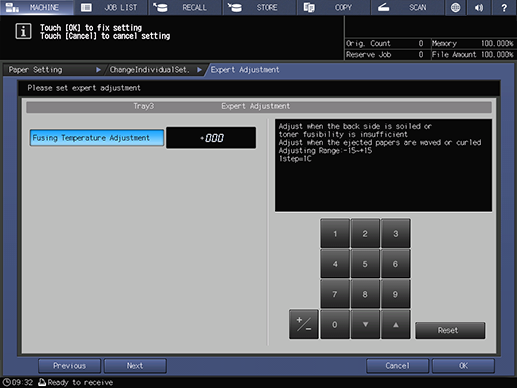Click the Ready to receive status icon
Image resolution: width=517 pixels, height=388 pixels.
click(42, 382)
